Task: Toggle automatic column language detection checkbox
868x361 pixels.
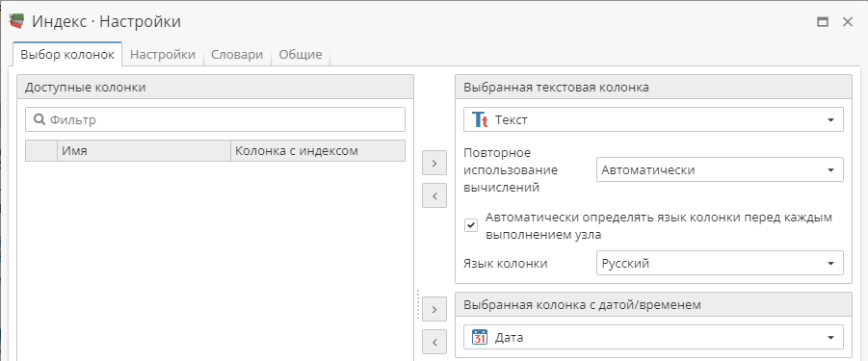Action: point(471,225)
